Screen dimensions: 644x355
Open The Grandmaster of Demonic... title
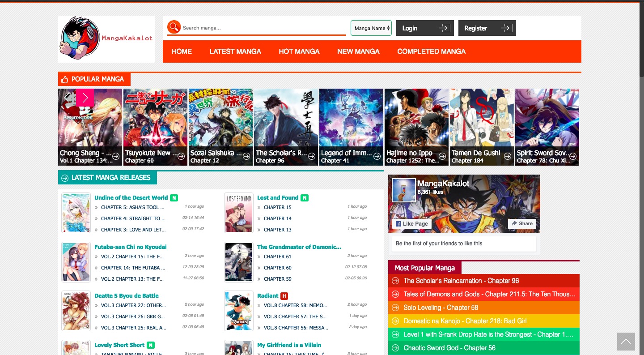coord(299,247)
